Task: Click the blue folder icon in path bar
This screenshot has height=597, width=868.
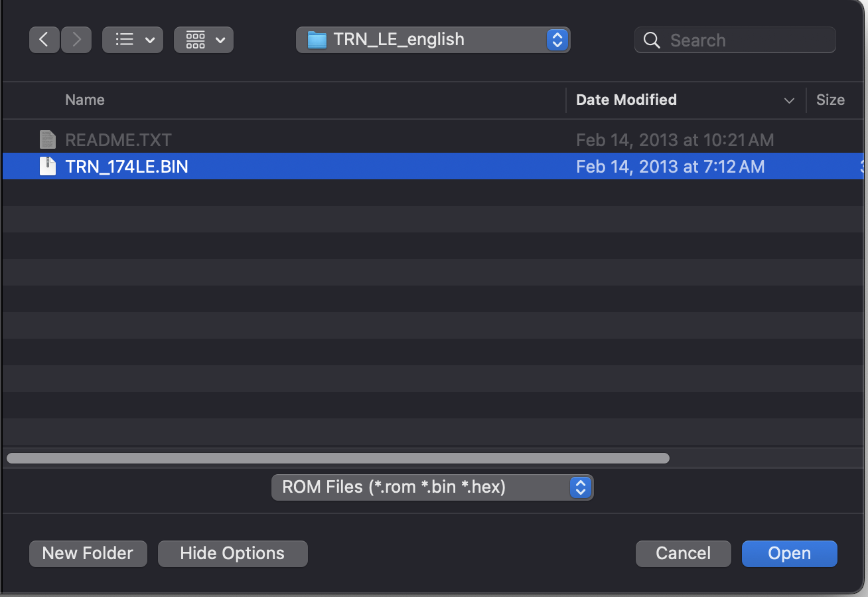Action: pyautogui.click(x=317, y=40)
